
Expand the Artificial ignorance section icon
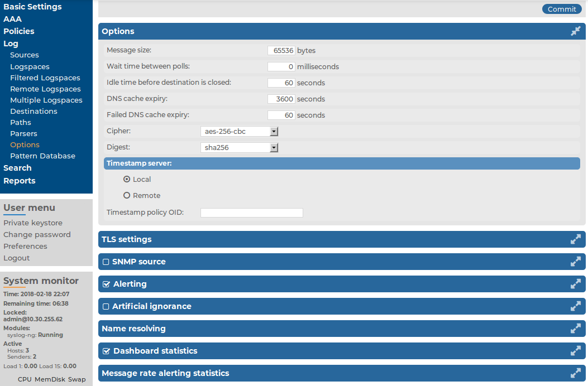576,306
